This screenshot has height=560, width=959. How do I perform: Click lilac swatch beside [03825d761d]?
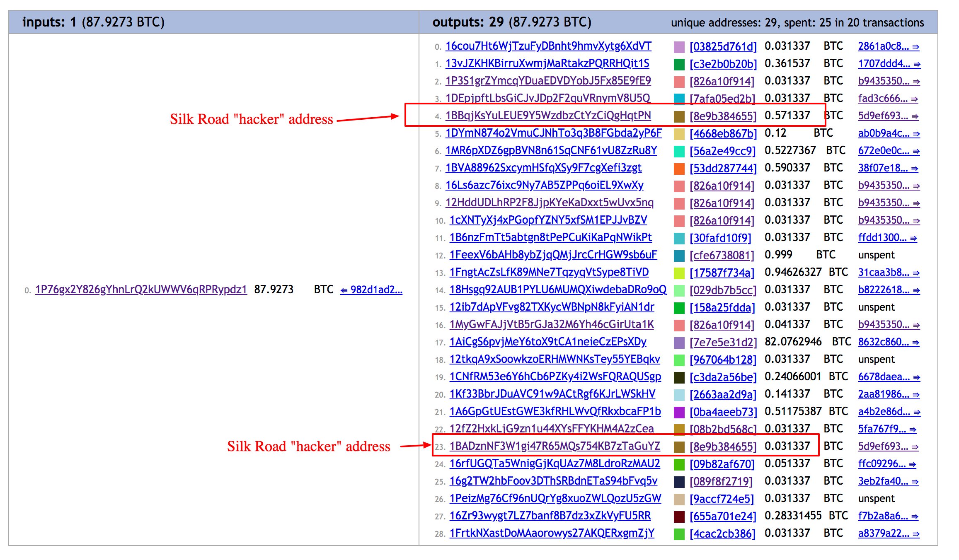679,47
